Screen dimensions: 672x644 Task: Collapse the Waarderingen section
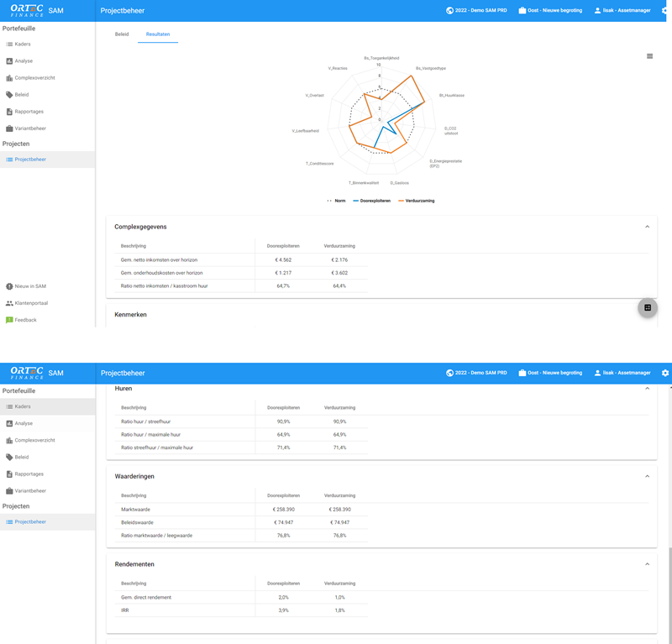(x=647, y=476)
